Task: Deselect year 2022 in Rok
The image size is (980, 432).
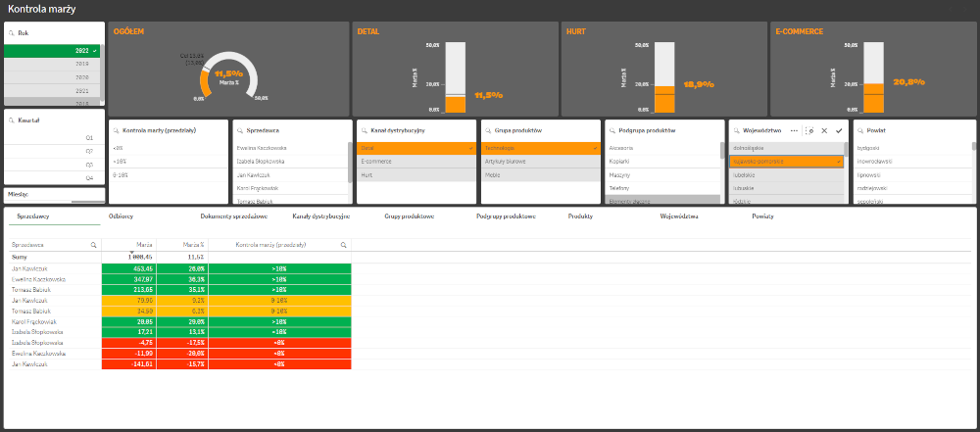Action: click(52, 51)
